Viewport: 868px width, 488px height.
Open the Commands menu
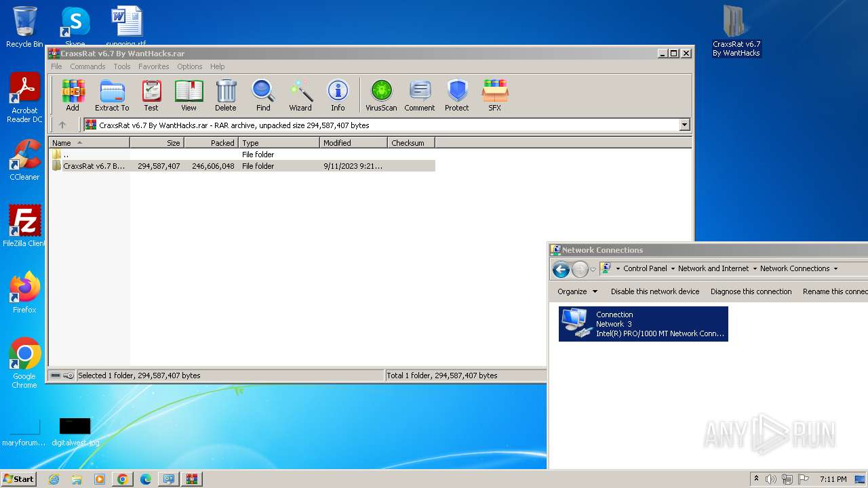coord(87,66)
